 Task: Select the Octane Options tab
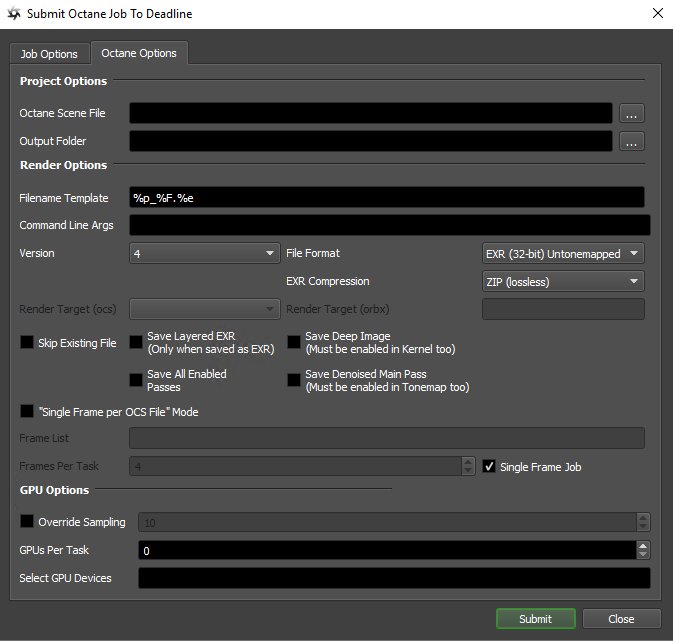pyautogui.click(x=139, y=53)
